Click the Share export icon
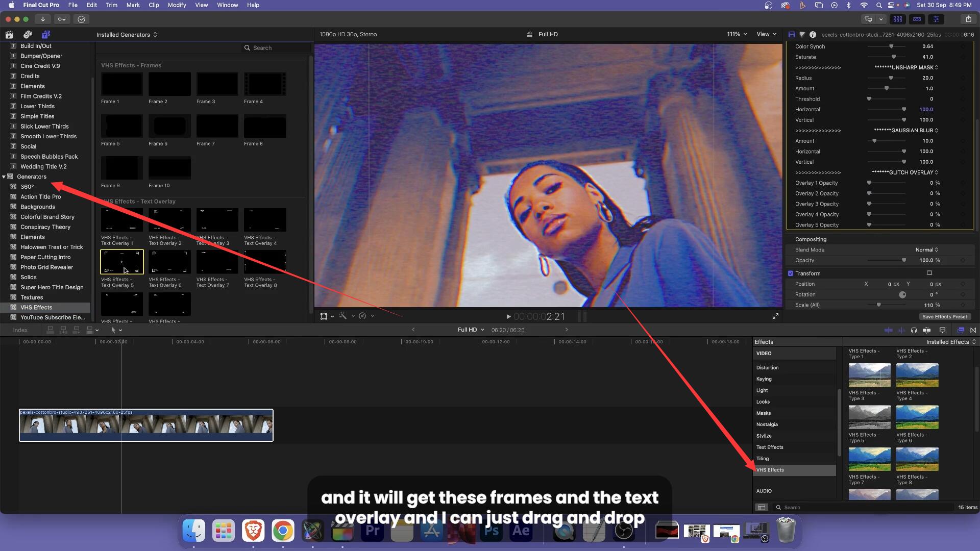The height and width of the screenshot is (551, 980). [x=968, y=19]
